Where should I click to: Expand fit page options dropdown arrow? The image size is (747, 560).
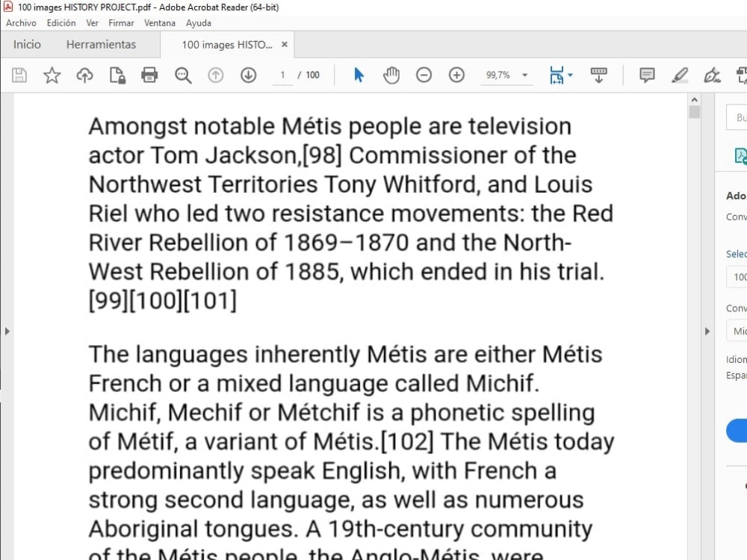571,75
